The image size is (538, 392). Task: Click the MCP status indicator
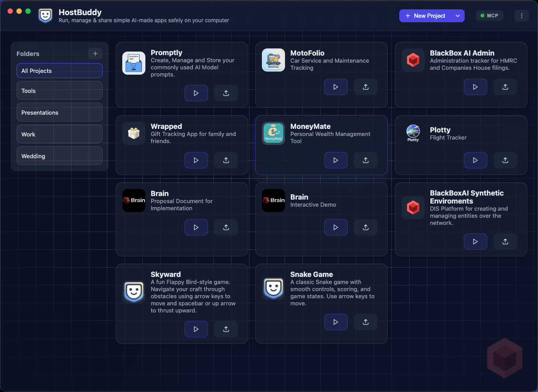point(489,16)
